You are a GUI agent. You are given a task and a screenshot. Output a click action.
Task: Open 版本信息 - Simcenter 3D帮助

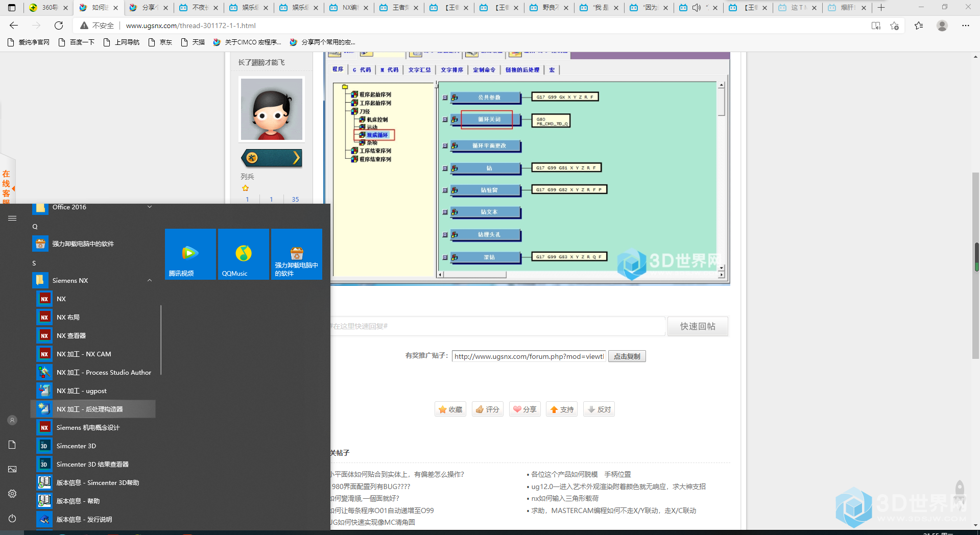click(93, 482)
